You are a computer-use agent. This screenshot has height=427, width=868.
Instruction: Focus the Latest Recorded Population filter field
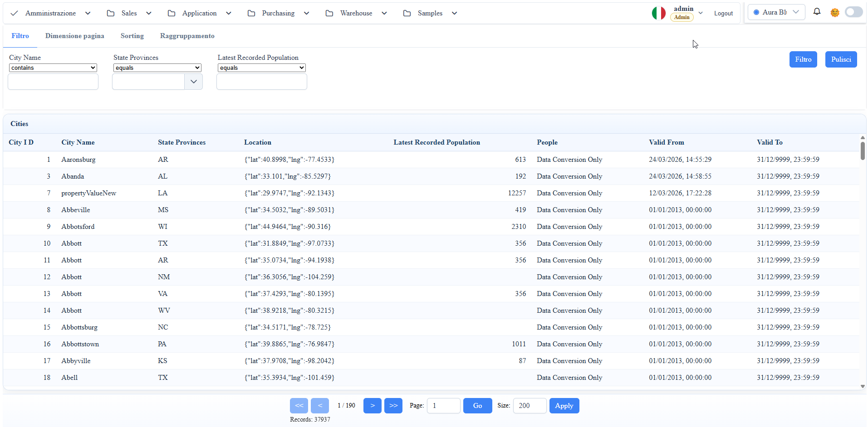click(262, 82)
